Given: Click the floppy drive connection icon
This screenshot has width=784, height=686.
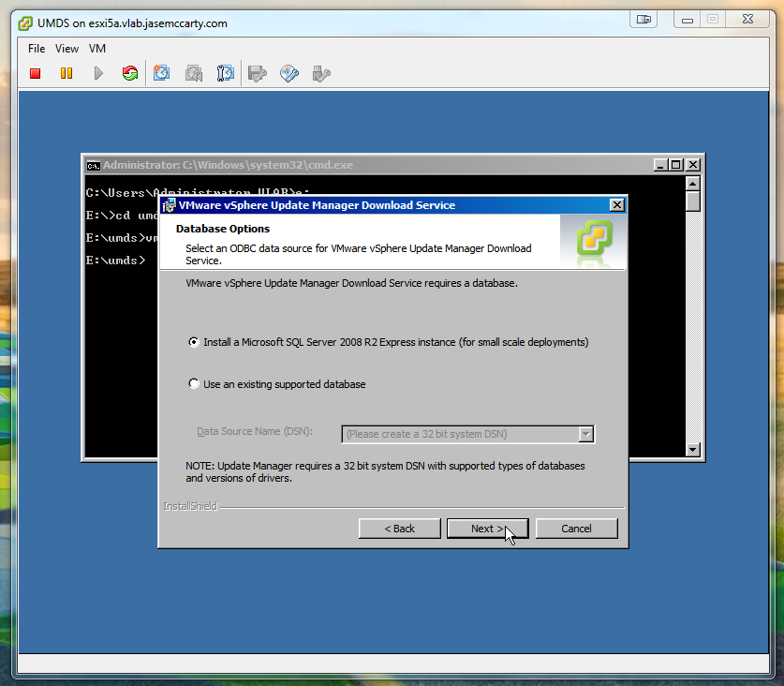Looking at the screenshot, I should pyautogui.click(x=258, y=73).
